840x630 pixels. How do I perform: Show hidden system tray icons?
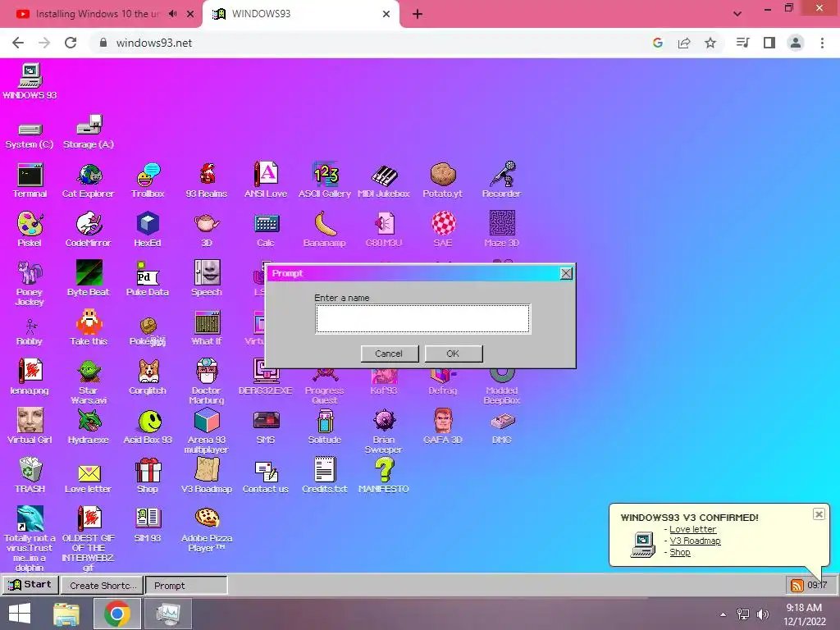724,614
